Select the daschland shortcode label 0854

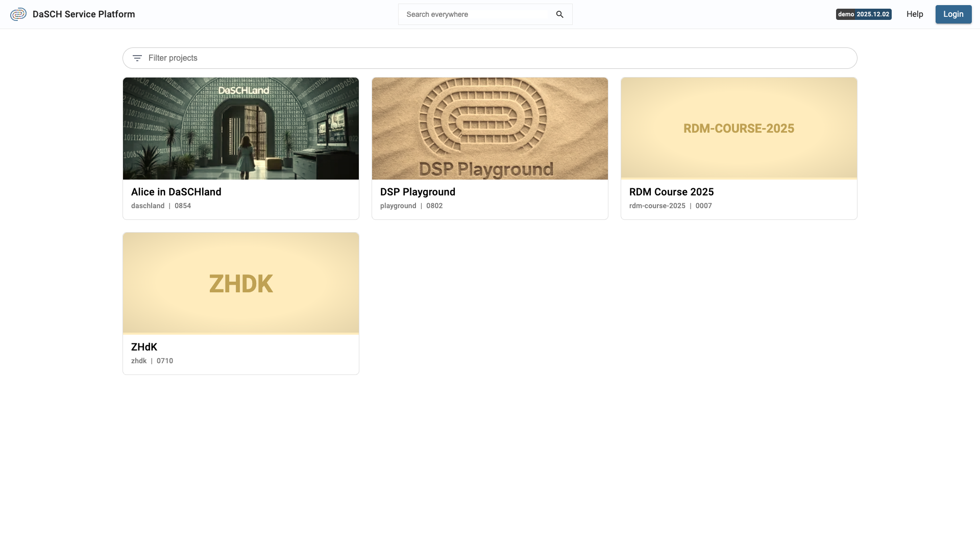pos(183,206)
